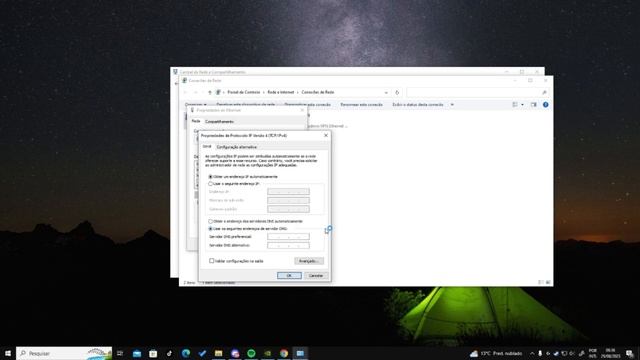Screen dimensions: 640x360
Task: Open File Explorer from the taskbar
Action: click(x=218, y=353)
